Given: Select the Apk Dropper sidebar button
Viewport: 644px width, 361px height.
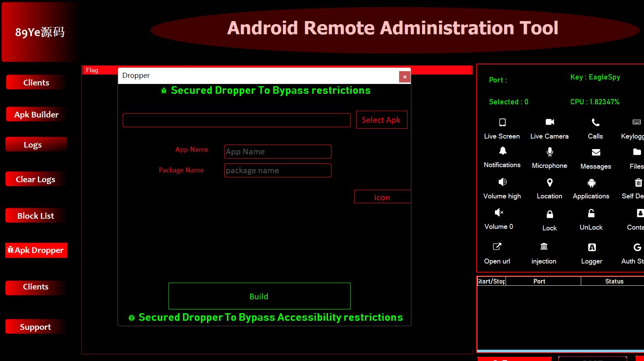Looking at the screenshot, I should [x=36, y=250].
